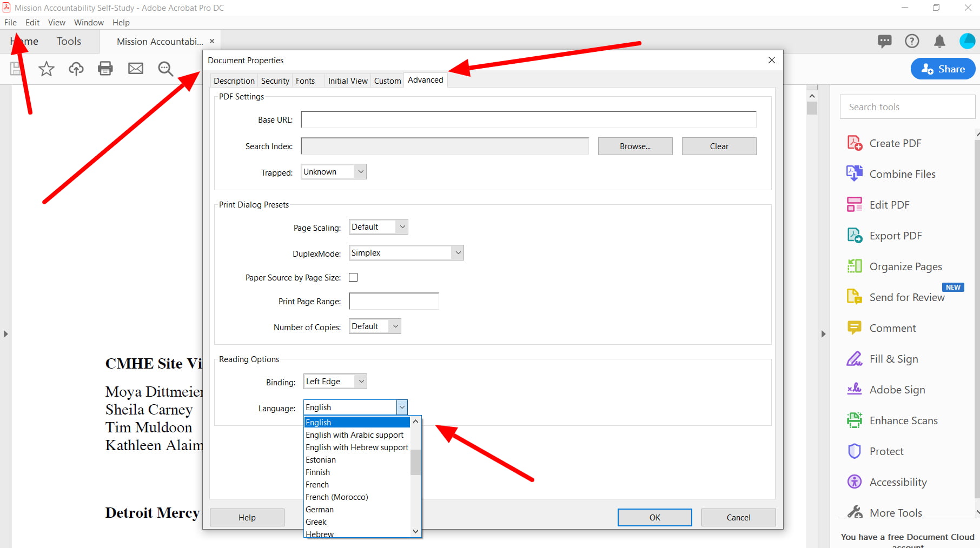980x548 pixels.
Task: Expand the left navigation pane arrow
Action: 5,334
